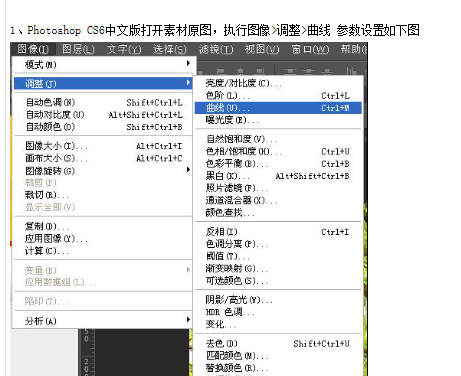Click submenu arrow beside 分析(A)
Screen dimensions: 461x376
click(188, 320)
